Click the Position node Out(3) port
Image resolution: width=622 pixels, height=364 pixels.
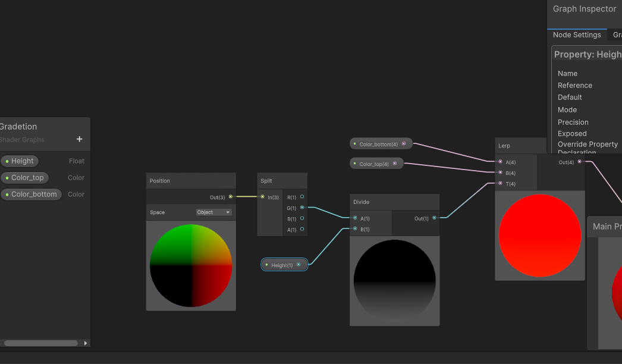pos(231,196)
